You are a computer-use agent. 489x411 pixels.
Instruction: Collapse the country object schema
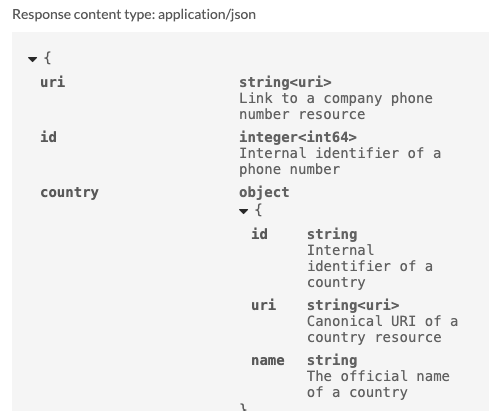(x=244, y=211)
